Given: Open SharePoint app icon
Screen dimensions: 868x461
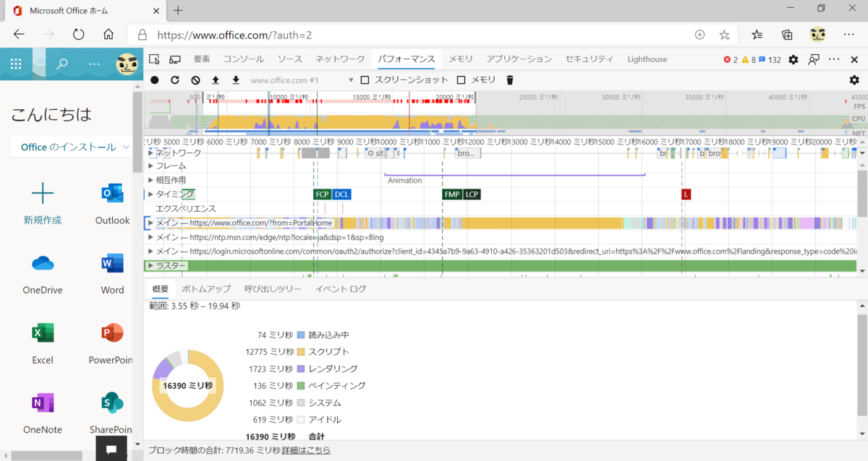Looking at the screenshot, I should coord(112,402).
